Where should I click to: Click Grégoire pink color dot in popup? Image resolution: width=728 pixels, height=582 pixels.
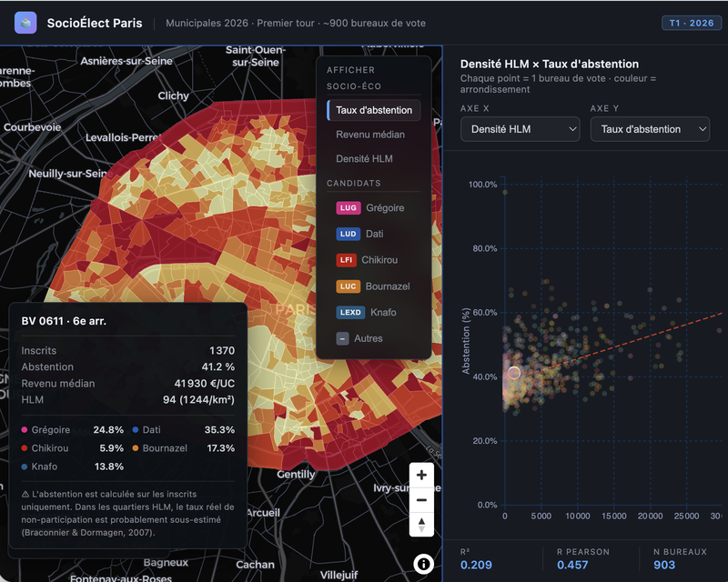pyautogui.click(x=25, y=430)
